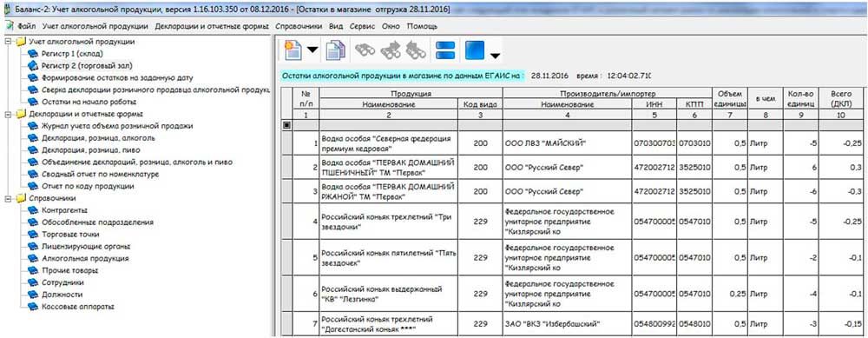Select cell Российский коньяк пятилетний "Пять звездочек"

click(x=388, y=258)
